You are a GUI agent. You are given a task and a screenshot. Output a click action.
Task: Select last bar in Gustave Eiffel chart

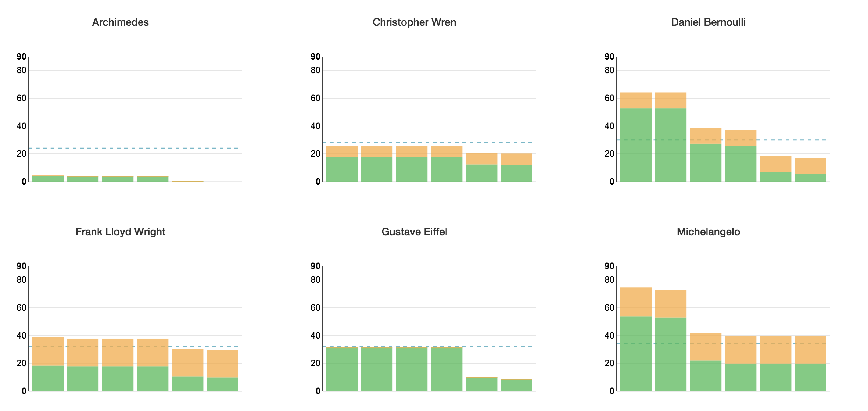516,385
